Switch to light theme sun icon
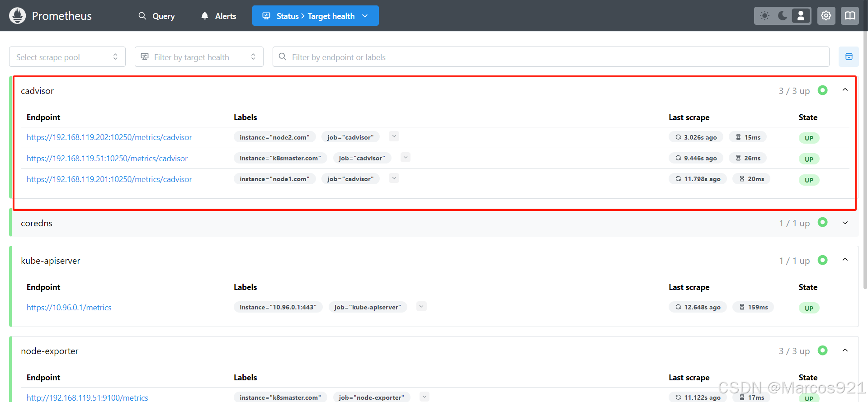Image resolution: width=868 pixels, height=402 pixels. point(764,16)
